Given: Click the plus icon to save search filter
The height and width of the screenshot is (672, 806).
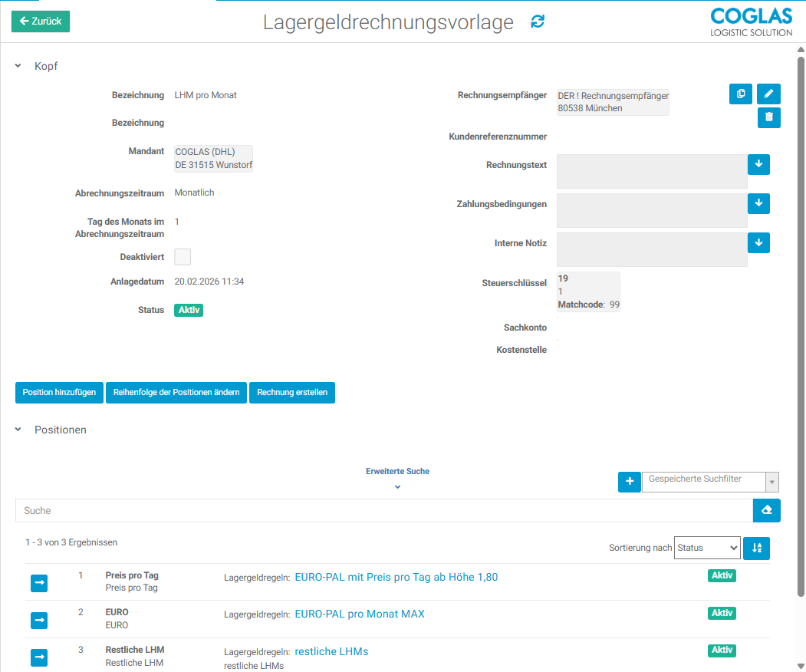Looking at the screenshot, I should click(x=629, y=481).
